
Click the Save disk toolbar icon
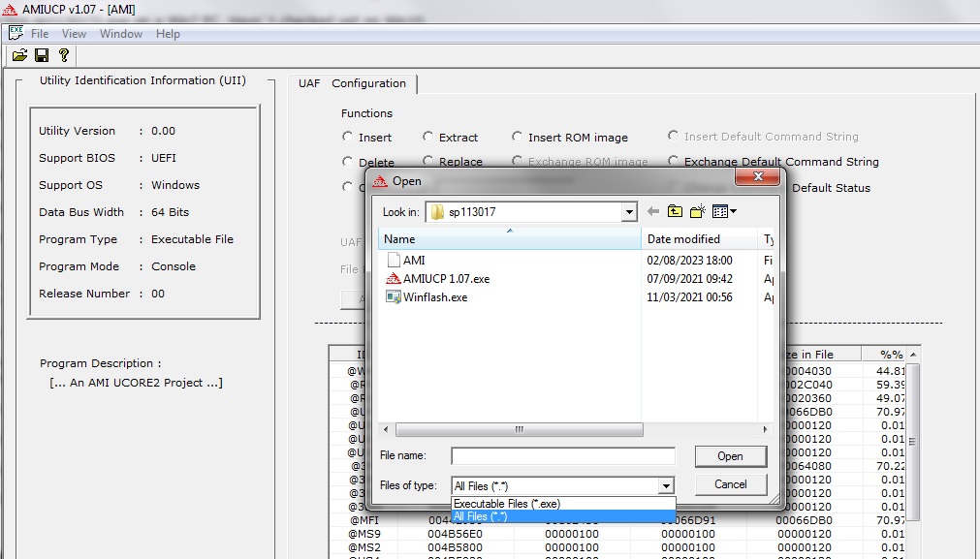click(42, 55)
